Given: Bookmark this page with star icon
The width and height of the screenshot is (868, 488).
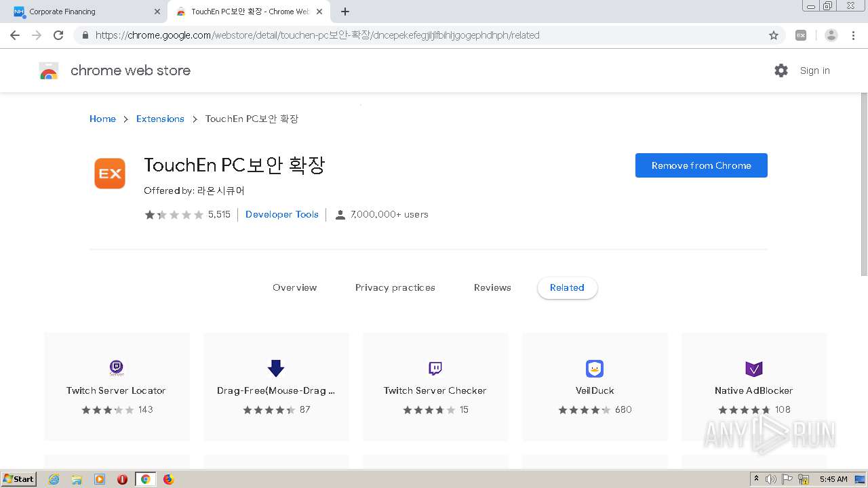Looking at the screenshot, I should (774, 35).
